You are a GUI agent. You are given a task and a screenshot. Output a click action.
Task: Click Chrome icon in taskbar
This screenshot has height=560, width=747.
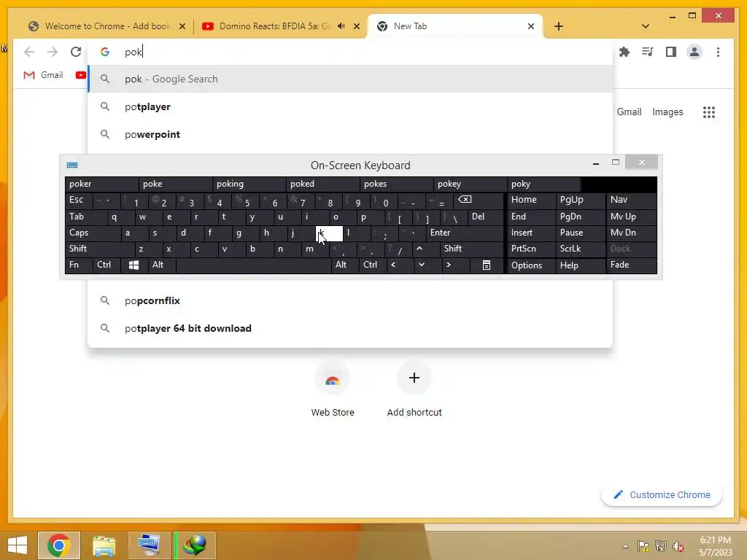(x=59, y=545)
